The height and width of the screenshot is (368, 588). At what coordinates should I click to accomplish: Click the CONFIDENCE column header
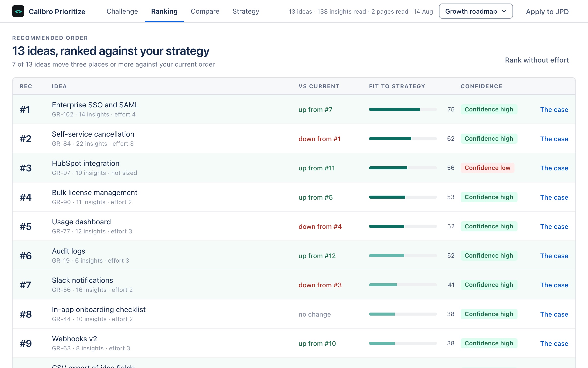coord(481,86)
